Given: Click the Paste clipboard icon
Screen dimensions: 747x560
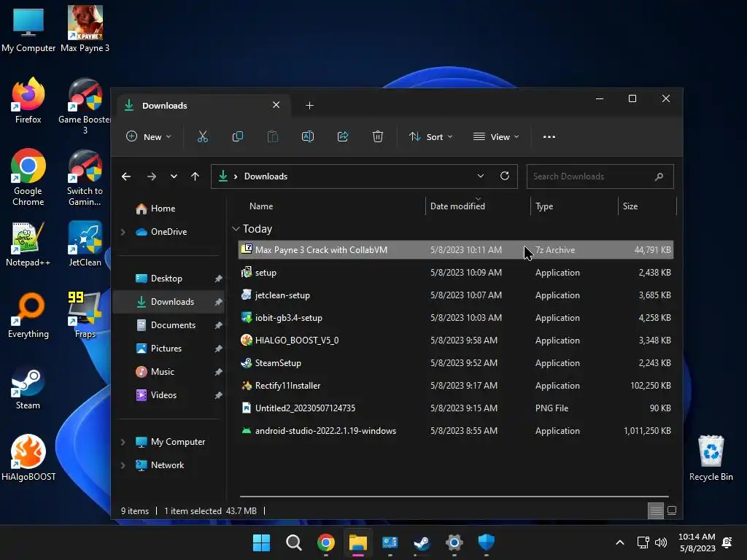Looking at the screenshot, I should pos(273,136).
